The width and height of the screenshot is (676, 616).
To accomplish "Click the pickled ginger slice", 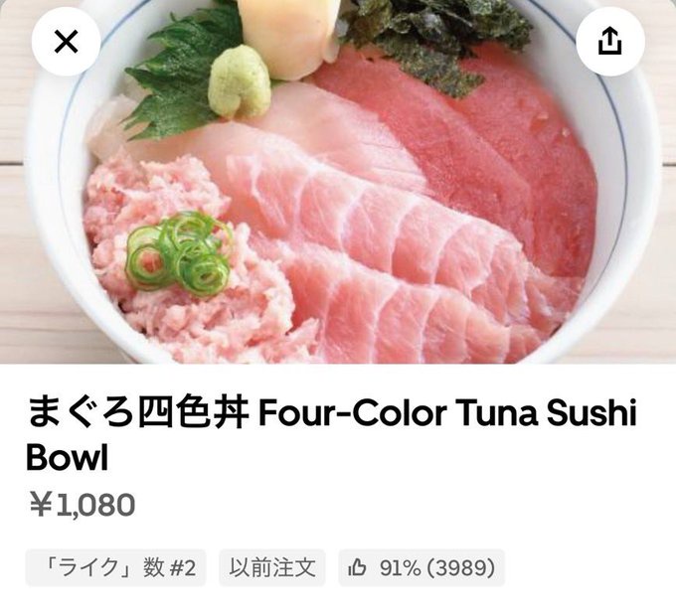I will (x=289, y=37).
